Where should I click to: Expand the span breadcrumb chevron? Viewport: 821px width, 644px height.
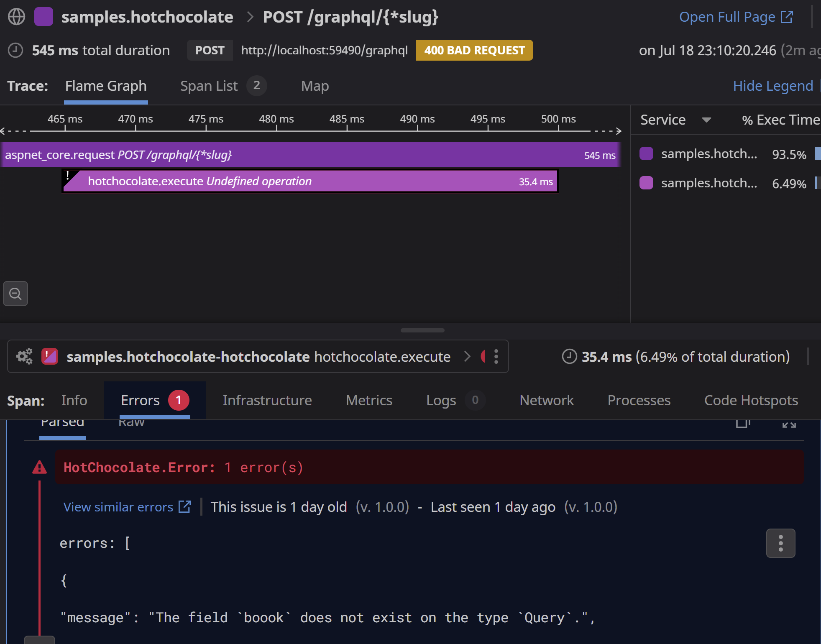coord(467,357)
